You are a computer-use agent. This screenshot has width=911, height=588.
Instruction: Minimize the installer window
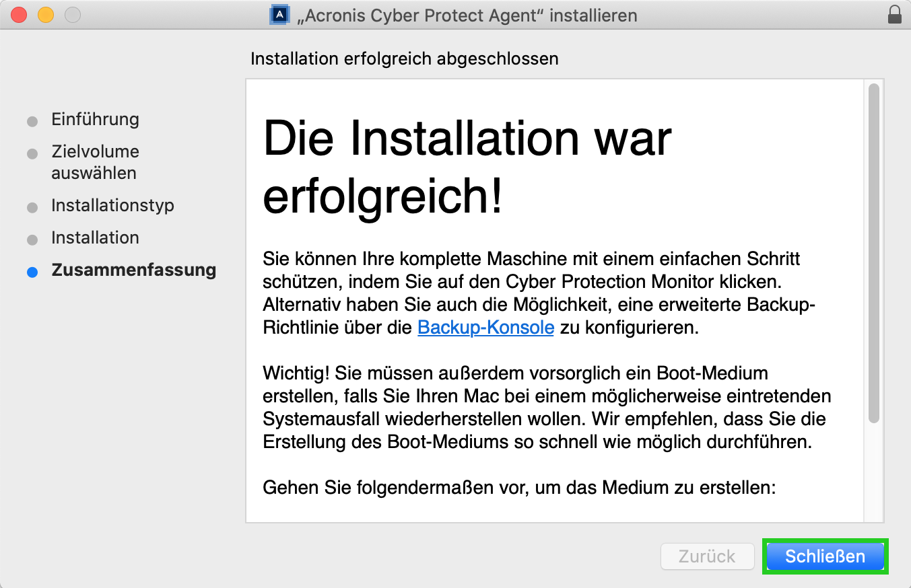46,15
